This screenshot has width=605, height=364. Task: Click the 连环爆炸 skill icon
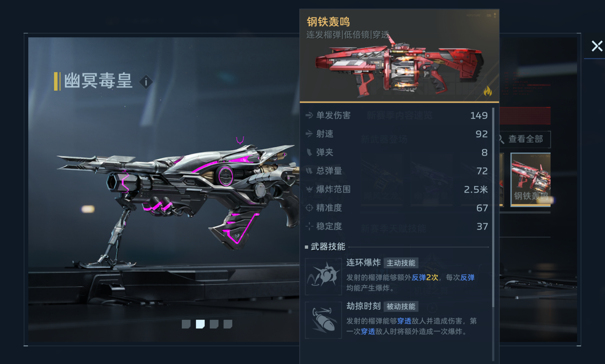[x=323, y=277]
